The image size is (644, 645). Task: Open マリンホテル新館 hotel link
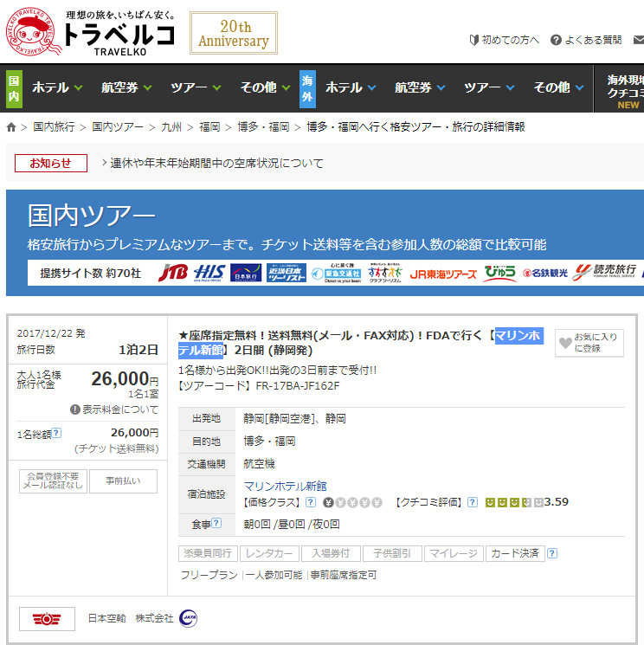pyautogui.click(x=285, y=486)
